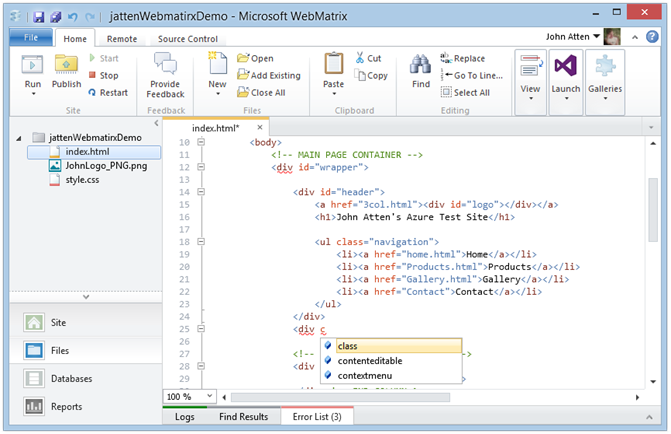The width and height of the screenshot is (671, 434).
Task: Click the Paste clipboard icon
Action: (x=333, y=64)
